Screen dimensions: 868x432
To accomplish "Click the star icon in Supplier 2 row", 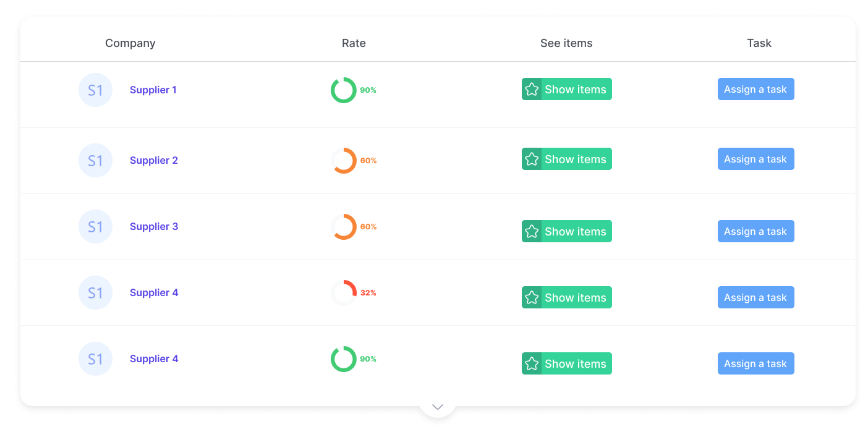I will coord(532,159).
